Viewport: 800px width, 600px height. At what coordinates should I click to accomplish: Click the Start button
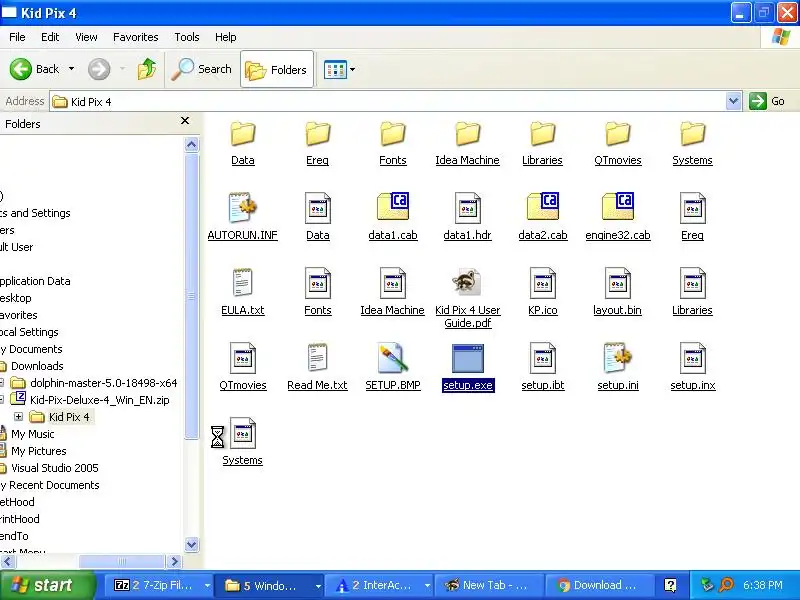[x=47, y=585]
